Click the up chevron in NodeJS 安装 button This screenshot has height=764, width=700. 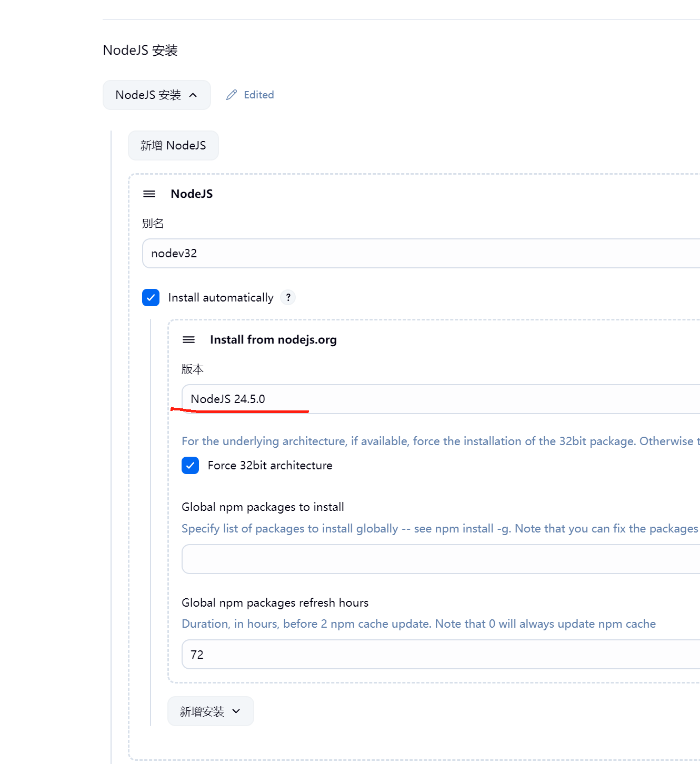tap(193, 95)
